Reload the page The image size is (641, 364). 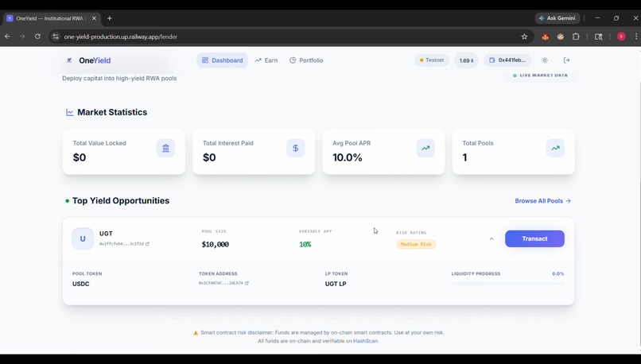point(37,37)
